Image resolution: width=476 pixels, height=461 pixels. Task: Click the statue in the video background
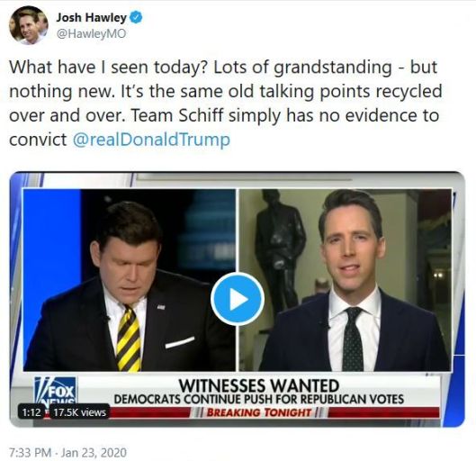click(x=280, y=246)
